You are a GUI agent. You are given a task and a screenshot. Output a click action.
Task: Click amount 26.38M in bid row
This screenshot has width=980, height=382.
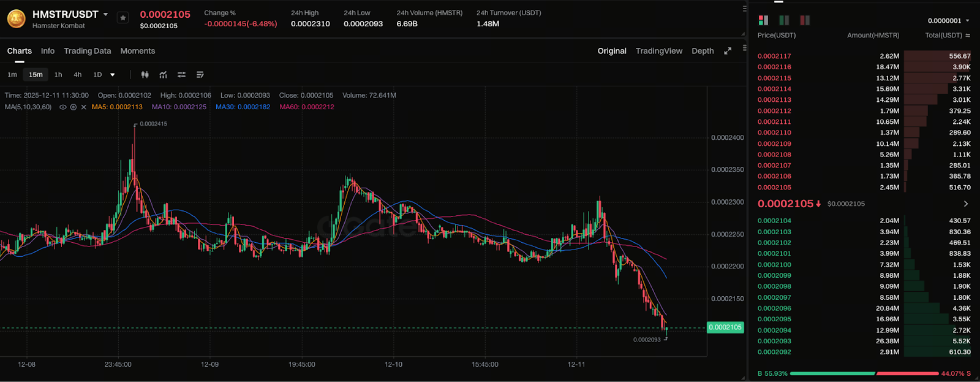[x=888, y=341]
